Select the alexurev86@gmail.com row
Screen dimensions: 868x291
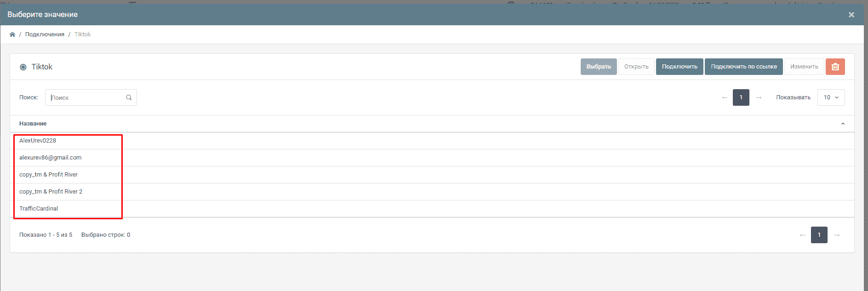pyautogui.click(x=51, y=158)
